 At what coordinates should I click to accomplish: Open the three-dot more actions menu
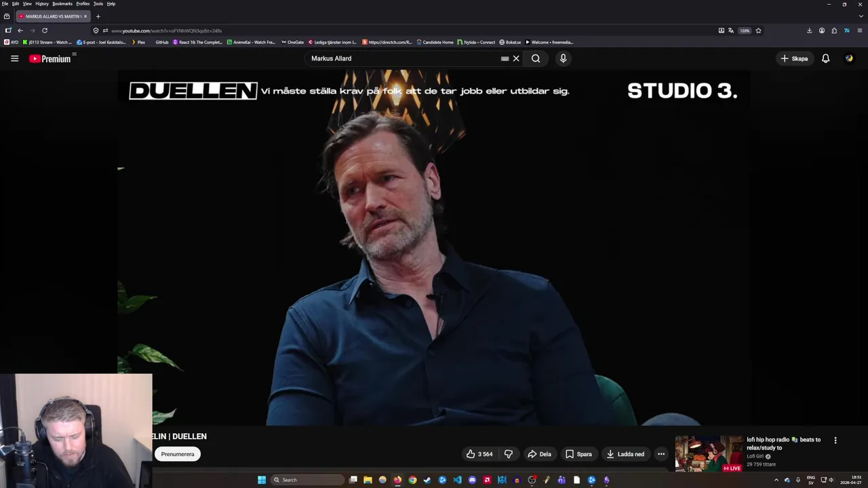(661, 454)
